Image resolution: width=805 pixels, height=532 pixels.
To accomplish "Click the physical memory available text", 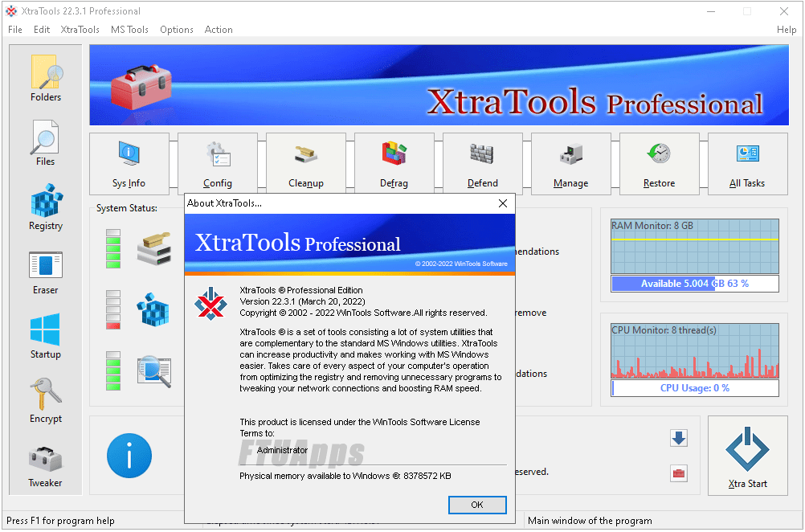I will pos(345,476).
